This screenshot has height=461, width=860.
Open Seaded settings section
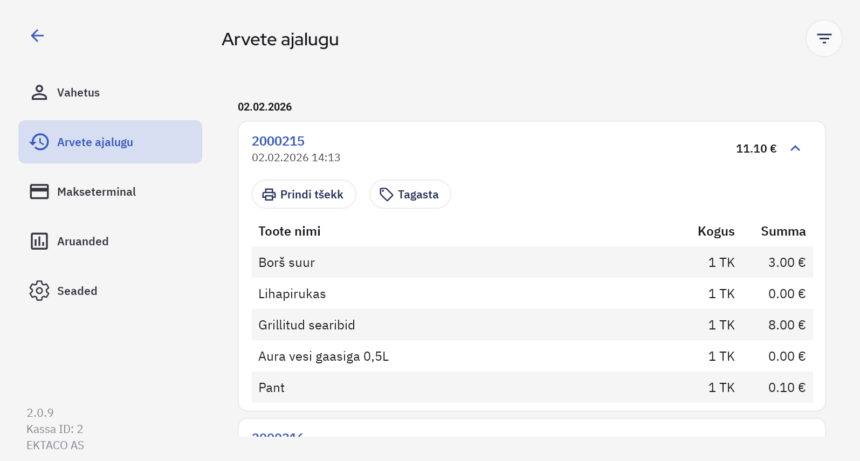(x=77, y=291)
